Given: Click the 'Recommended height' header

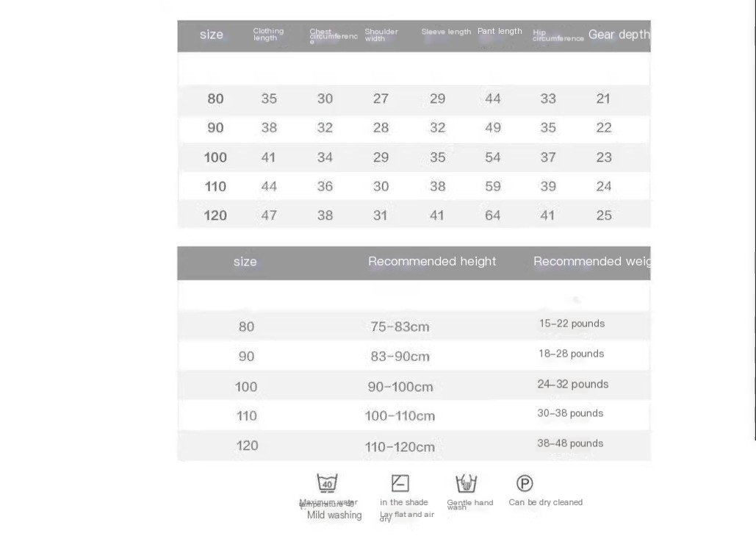Looking at the screenshot, I should tap(432, 262).
